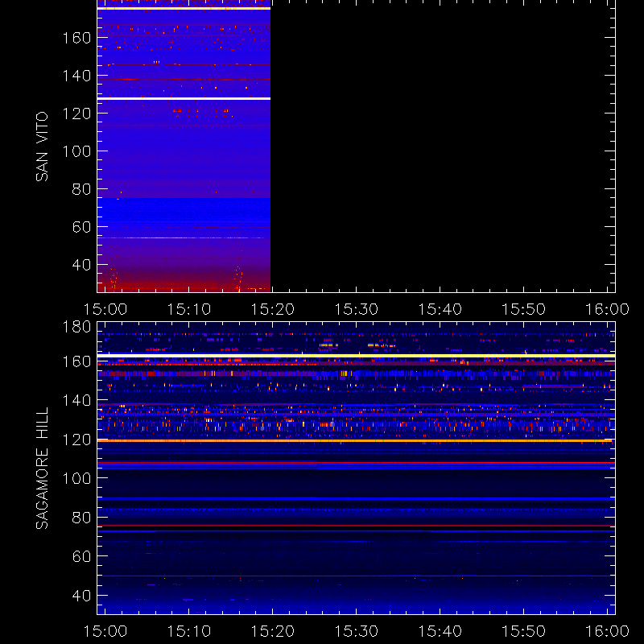Pick the 60 tick label on Sagamore Hill plot
Viewport: 644px width, 644px height.
point(81,556)
